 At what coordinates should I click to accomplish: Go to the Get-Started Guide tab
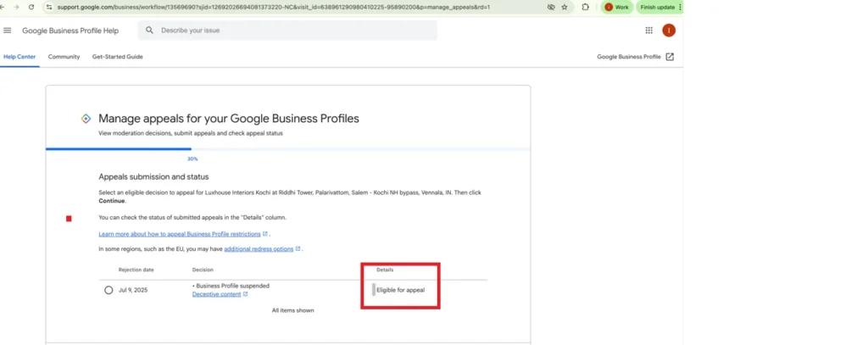(117, 57)
